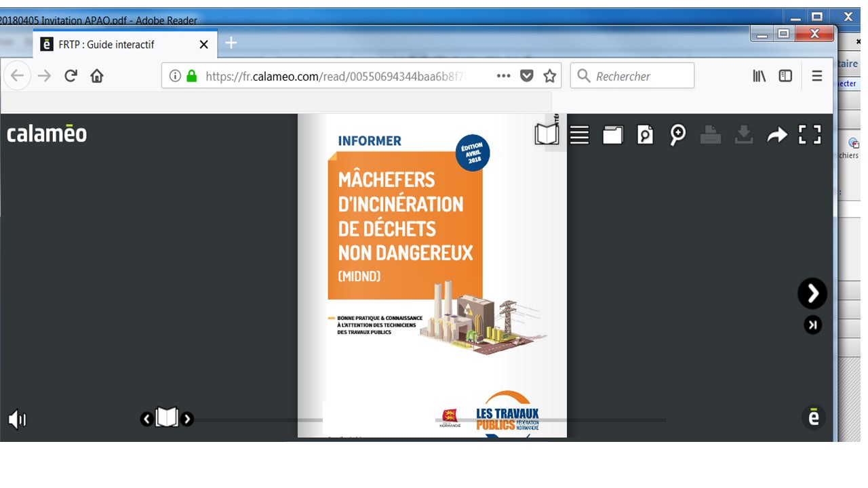Click the open book view icon at top

coord(547,134)
